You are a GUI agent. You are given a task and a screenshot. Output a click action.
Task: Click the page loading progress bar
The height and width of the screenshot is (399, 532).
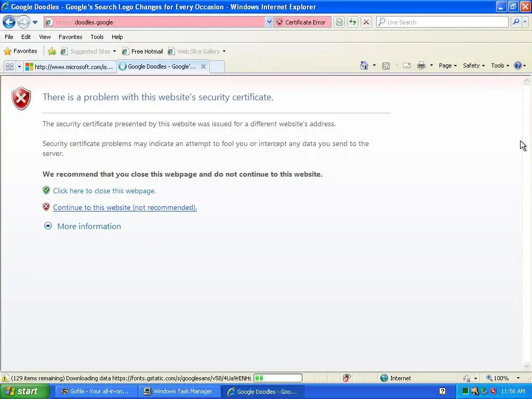click(278, 378)
